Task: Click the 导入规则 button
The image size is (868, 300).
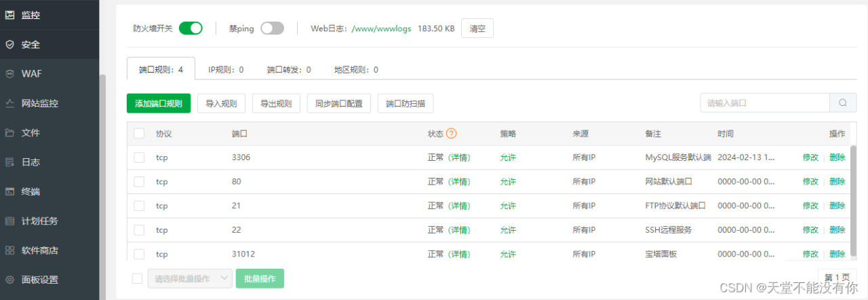Action: coord(221,103)
